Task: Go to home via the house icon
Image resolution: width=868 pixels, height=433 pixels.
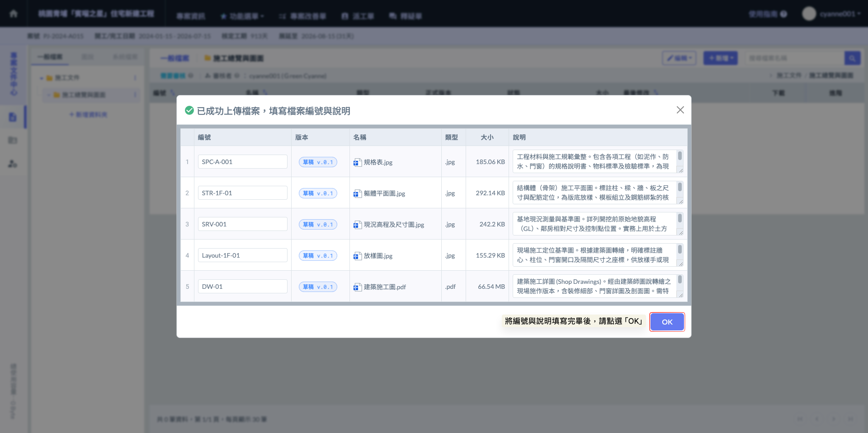Action: coord(14,14)
